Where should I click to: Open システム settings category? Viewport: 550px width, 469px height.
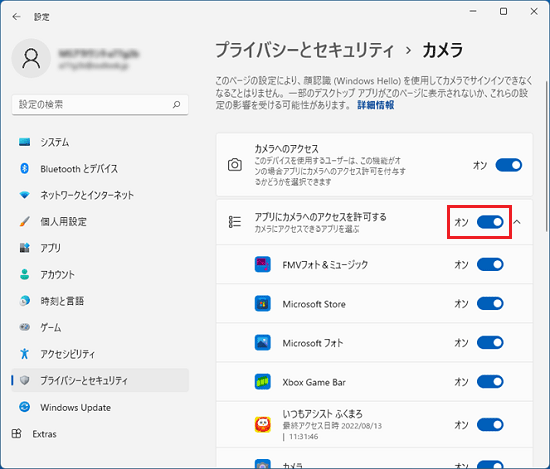100,142
